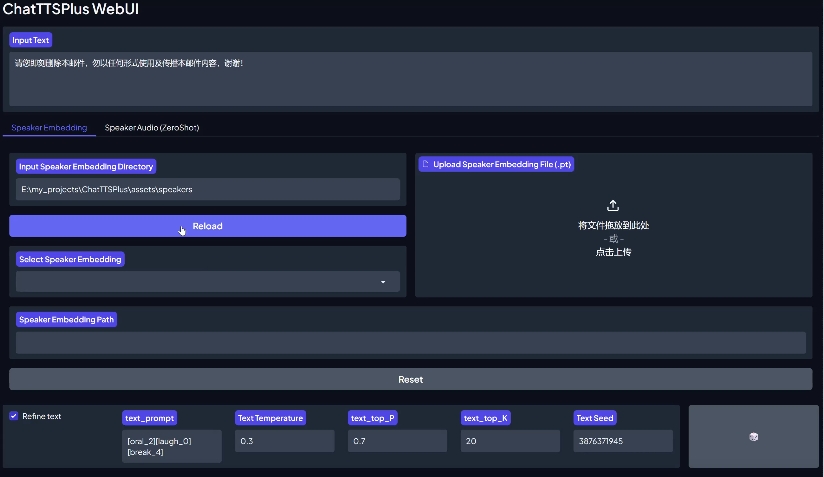The width and height of the screenshot is (824, 477).
Task: Open the Select Speaker Embedding dropdown
Action: pyautogui.click(x=208, y=282)
